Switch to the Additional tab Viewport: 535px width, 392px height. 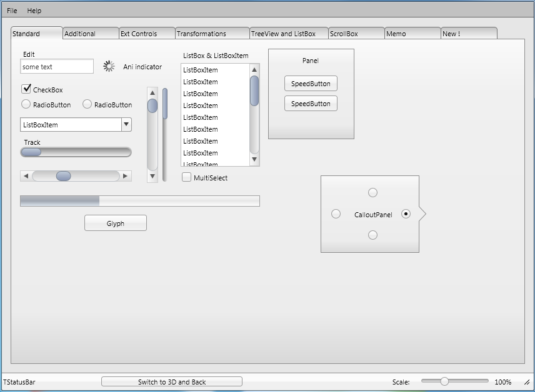point(91,34)
